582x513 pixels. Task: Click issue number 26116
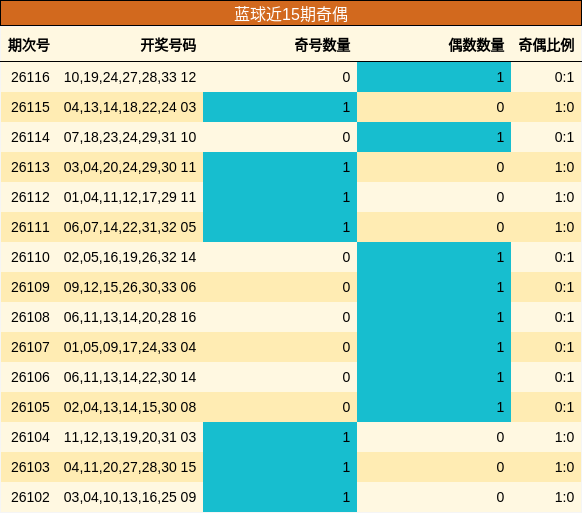(x=30, y=77)
